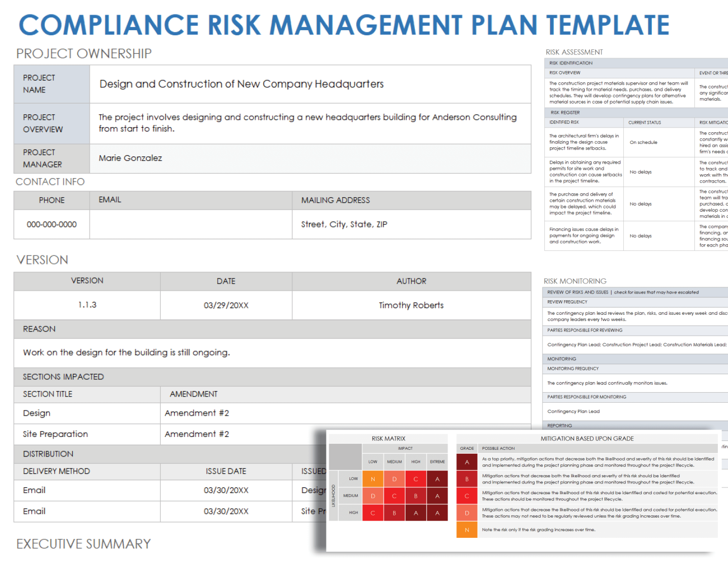Click the version number cell showing 1.1.3
Screen dimensions: 728x563
tap(87, 305)
